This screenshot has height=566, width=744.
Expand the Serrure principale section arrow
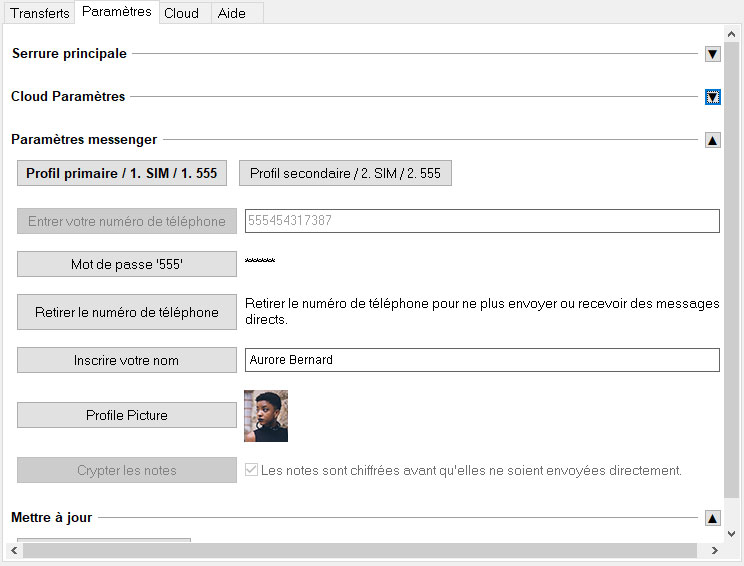click(712, 54)
